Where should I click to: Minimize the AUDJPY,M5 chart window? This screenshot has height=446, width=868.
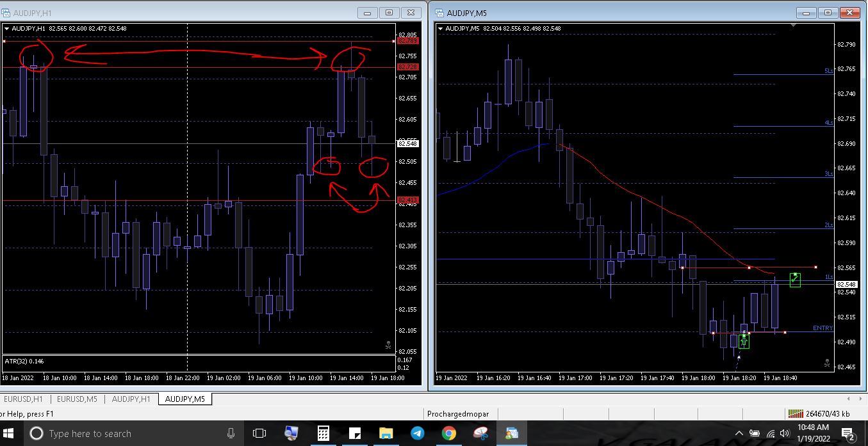(807, 12)
